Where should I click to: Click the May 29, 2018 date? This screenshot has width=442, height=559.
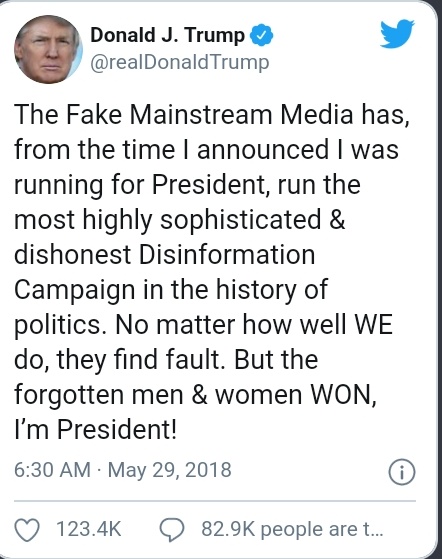170,470
